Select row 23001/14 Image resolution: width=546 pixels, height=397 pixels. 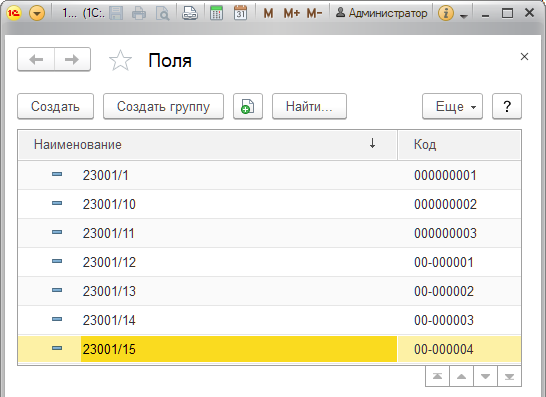270,320
